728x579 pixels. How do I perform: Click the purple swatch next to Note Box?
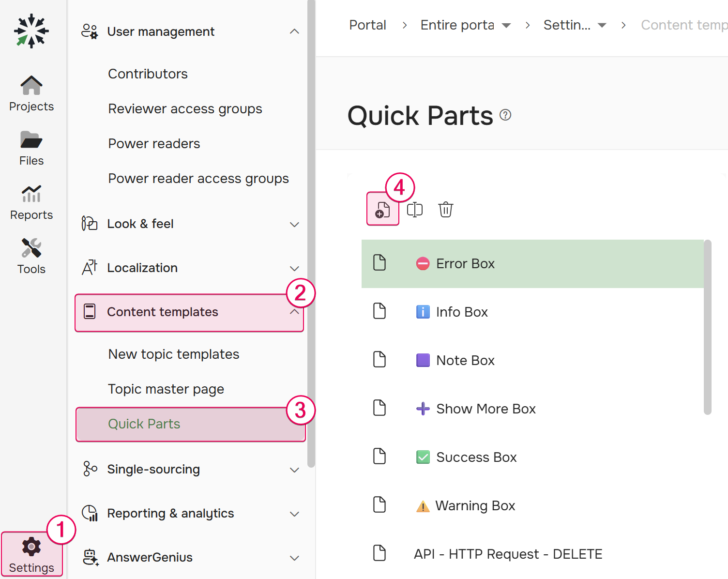point(423,360)
